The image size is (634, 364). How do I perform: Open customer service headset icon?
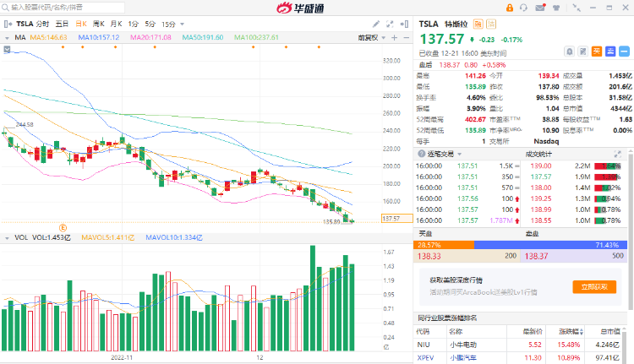[x=523, y=8]
